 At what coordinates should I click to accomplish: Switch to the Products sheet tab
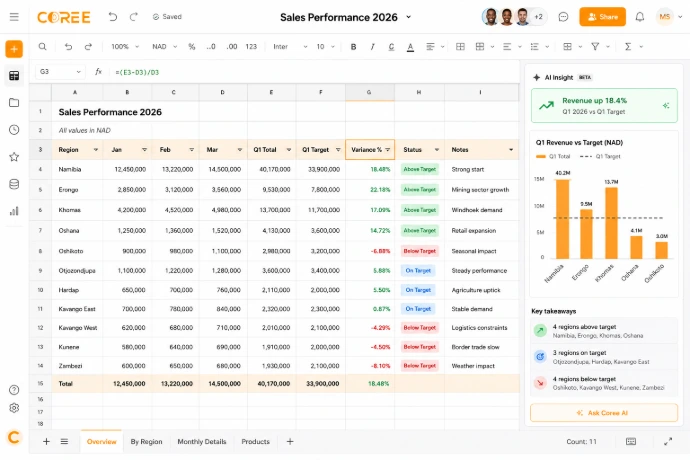point(255,442)
